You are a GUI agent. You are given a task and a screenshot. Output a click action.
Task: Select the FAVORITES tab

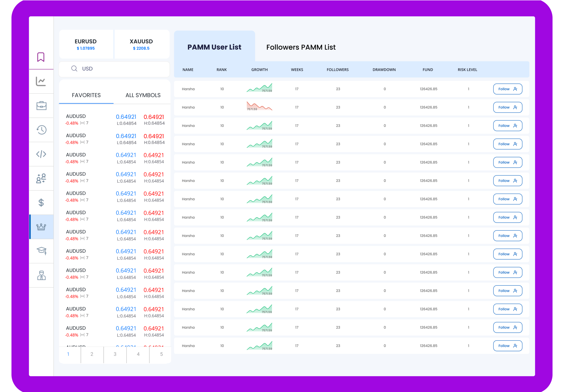coord(86,95)
